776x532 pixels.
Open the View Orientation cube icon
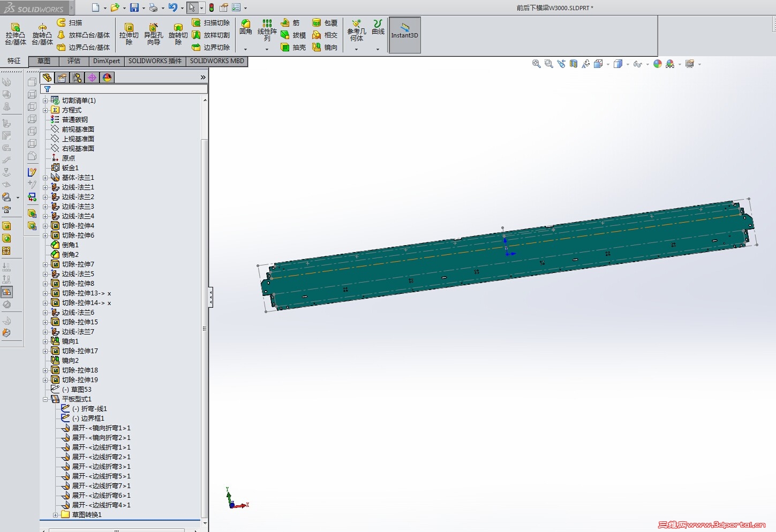pos(598,64)
